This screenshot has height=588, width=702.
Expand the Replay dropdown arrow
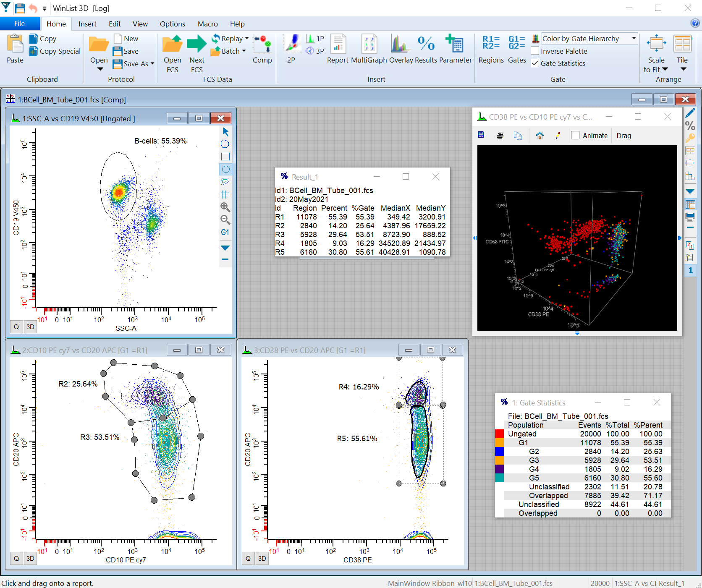tap(247, 39)
